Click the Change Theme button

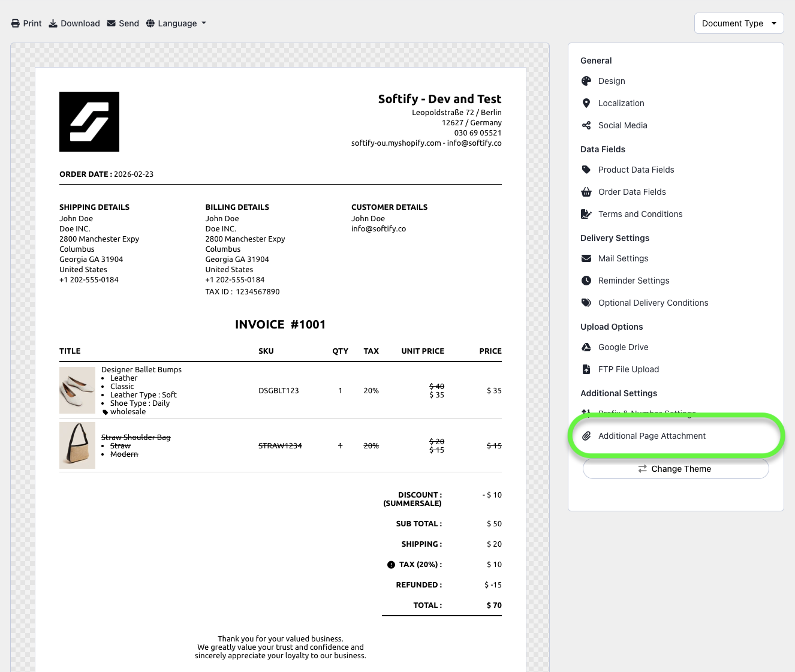(675, 469)
